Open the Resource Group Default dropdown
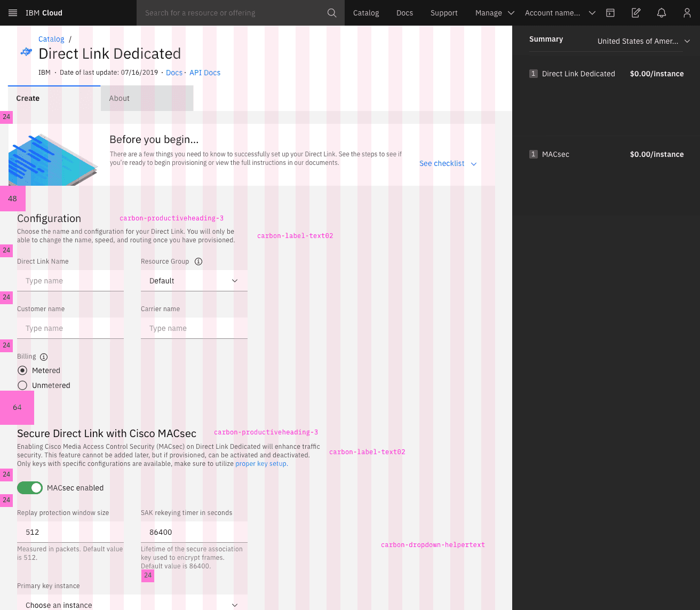 point(194,281)
